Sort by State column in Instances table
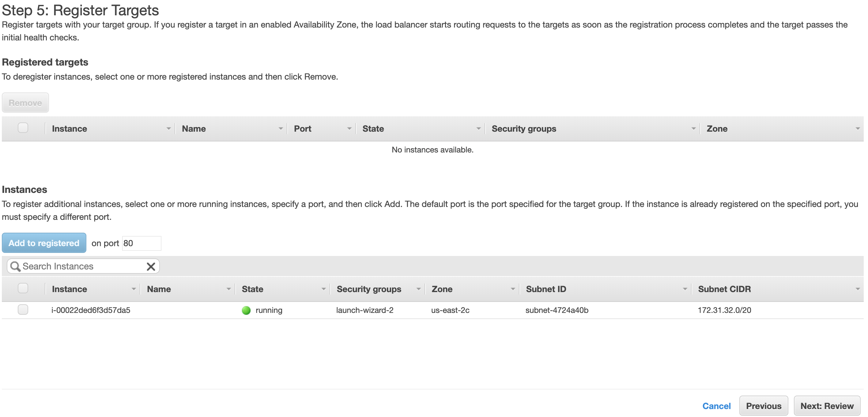 pyautogui.click(x=252, y=289)
